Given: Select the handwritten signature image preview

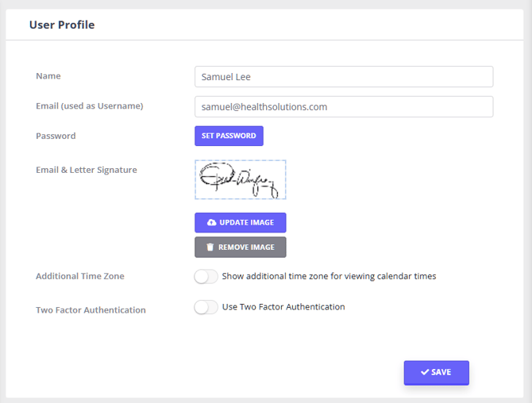Looking at the screenshot, I should click(240, 180).
